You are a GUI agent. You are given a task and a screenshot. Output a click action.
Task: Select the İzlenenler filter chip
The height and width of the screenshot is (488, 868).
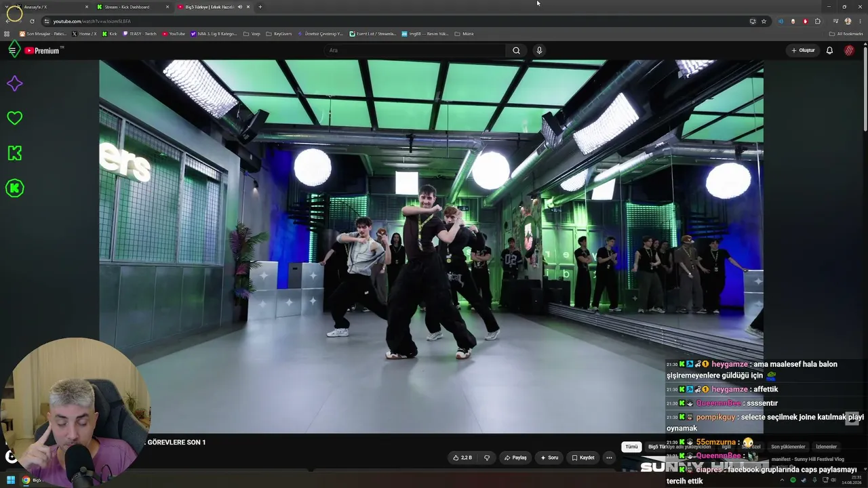click(x=826, y=447)
